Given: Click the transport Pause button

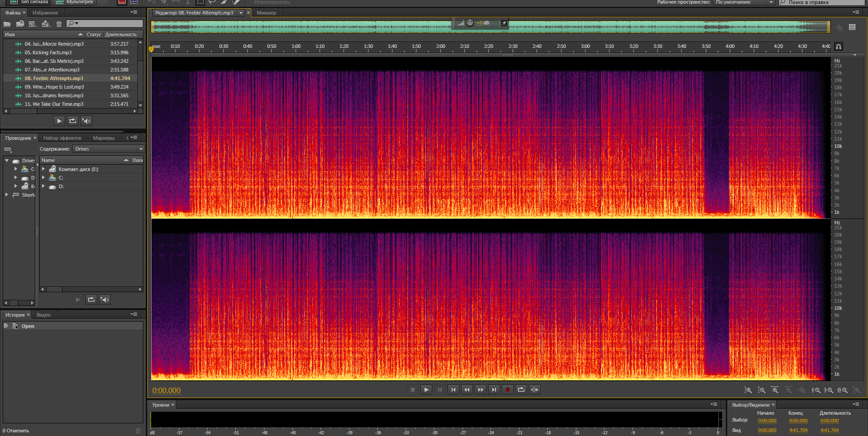Looking at the screenshot, I should pos(439,389).
